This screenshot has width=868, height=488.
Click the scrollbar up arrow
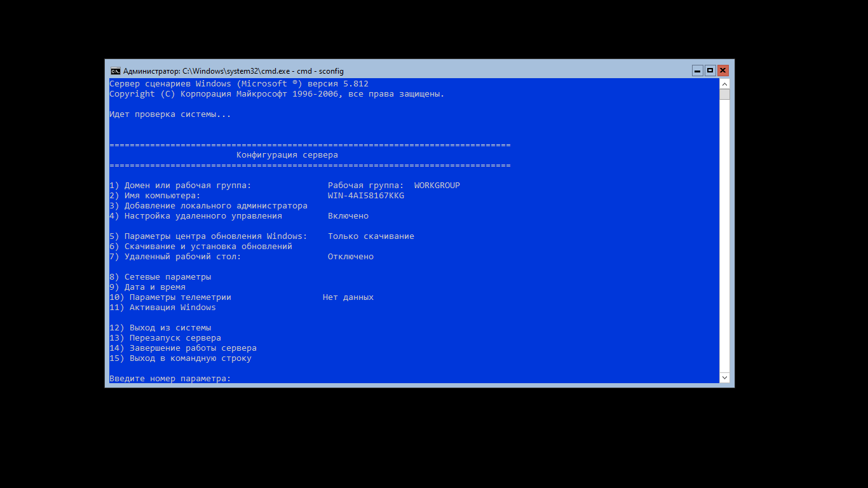click(x=724, y=84)
